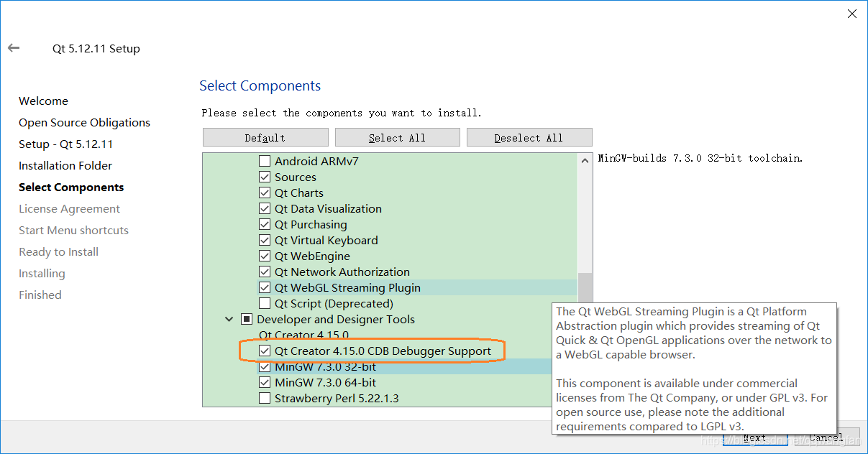Uncheck Qt WebEngine

tap(264, 256)
